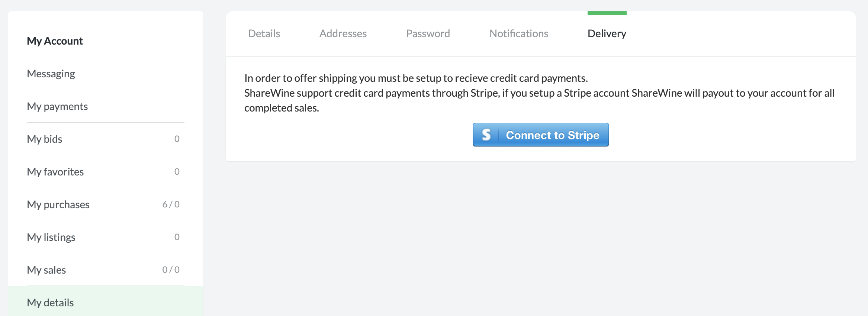Click the My listings count badge
The height and width of the screenshot is (316, 868).
click(x=177, y=237)
